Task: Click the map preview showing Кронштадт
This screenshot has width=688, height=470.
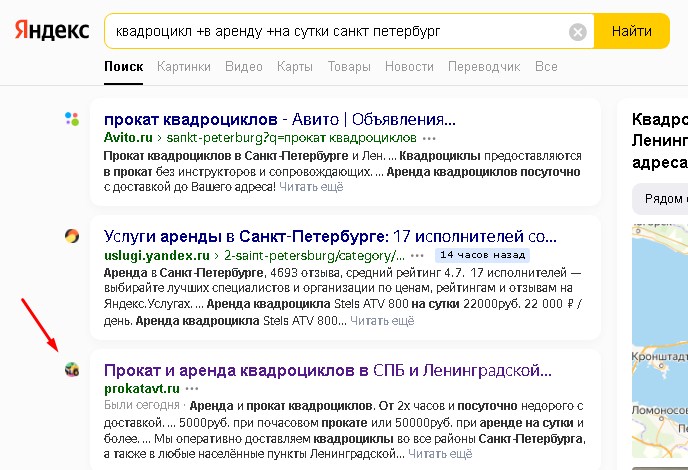Action: point(660,341)
